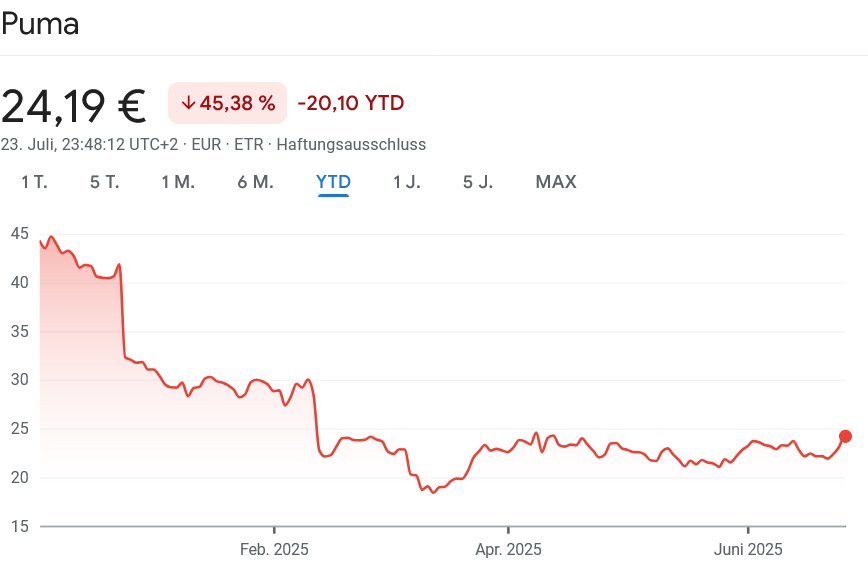Show the 1 M. chart range

(x=178, y=182)
